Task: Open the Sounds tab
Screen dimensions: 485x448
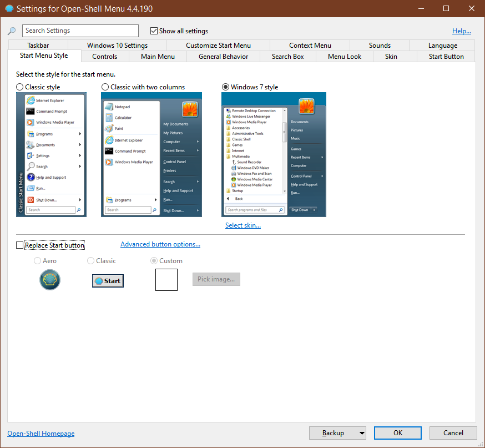Action: click(380, 45)
